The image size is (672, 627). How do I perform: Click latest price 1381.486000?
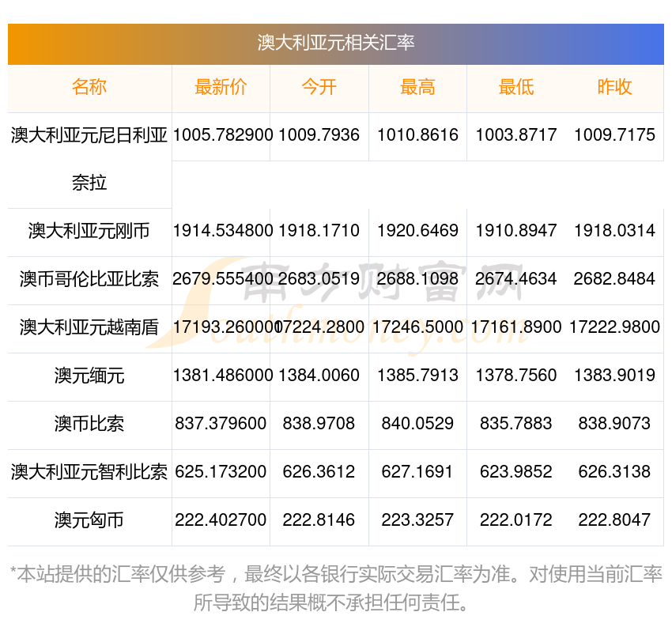click(x=223, y=376)
